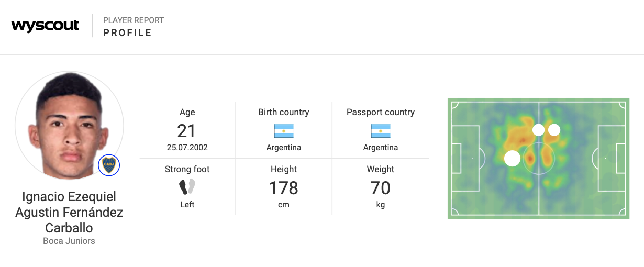Click the Boca Juniors club badge
The image size is (644, 267).
[109, 165]
